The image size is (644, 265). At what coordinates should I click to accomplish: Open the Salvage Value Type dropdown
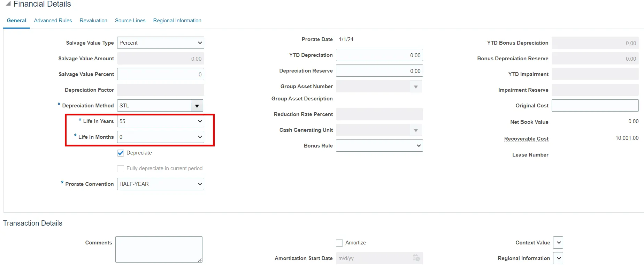[x=161, y=43]
